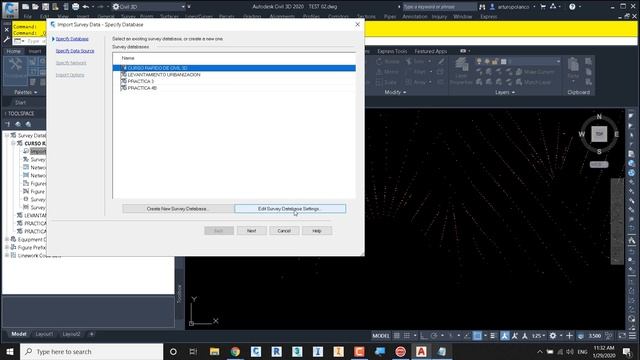640x360 pixels.
Task: Click the status bar customization hamburger icon
Action: point(632,336)
